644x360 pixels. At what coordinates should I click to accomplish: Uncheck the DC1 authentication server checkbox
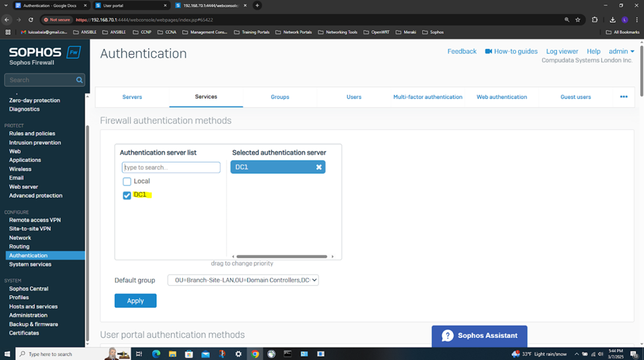pyautogui.click(x=127, y=196)
